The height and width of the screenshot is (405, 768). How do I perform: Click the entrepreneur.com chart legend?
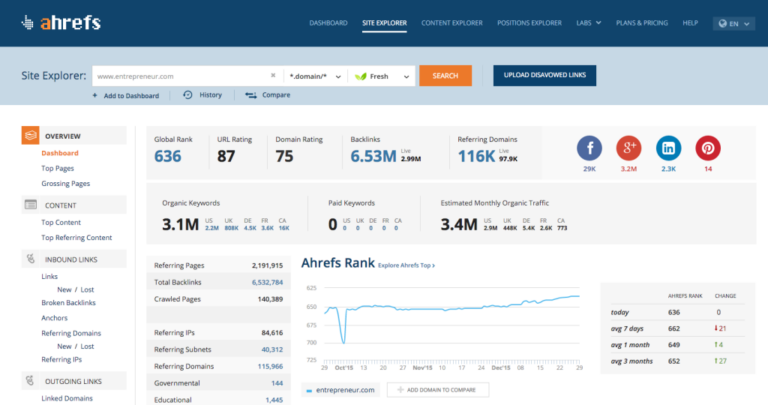[x=340, y=390]
